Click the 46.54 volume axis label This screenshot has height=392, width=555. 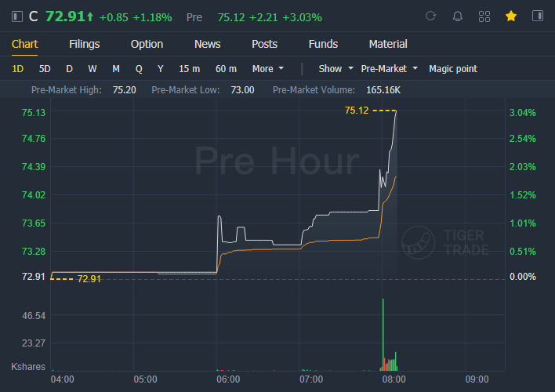click(34, 315)
